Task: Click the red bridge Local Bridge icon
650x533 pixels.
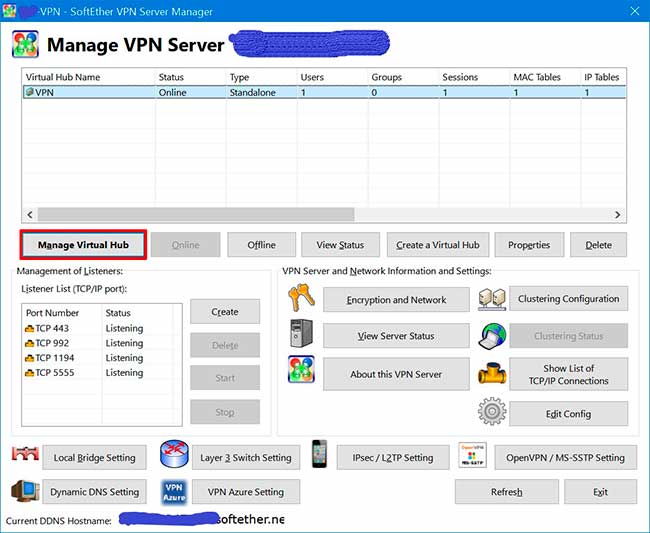Action: (25, 454)
